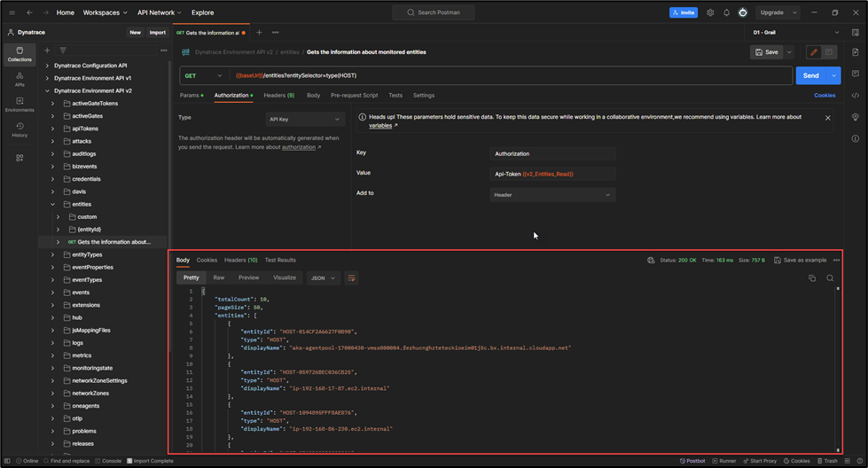Click the Send button
Screen dimensions: 868x468
810,76
